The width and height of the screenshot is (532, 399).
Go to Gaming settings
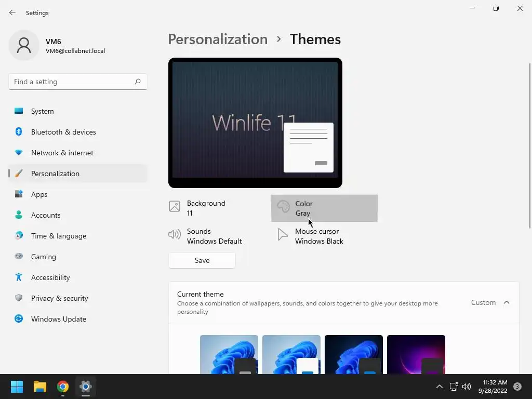[x=78, y=257]
